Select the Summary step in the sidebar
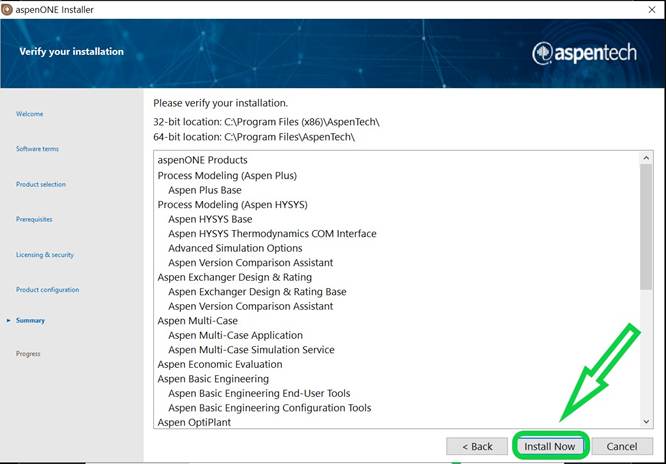Image resolution: width=666 pixels, height=464 pixels. (x=30, y=320)
